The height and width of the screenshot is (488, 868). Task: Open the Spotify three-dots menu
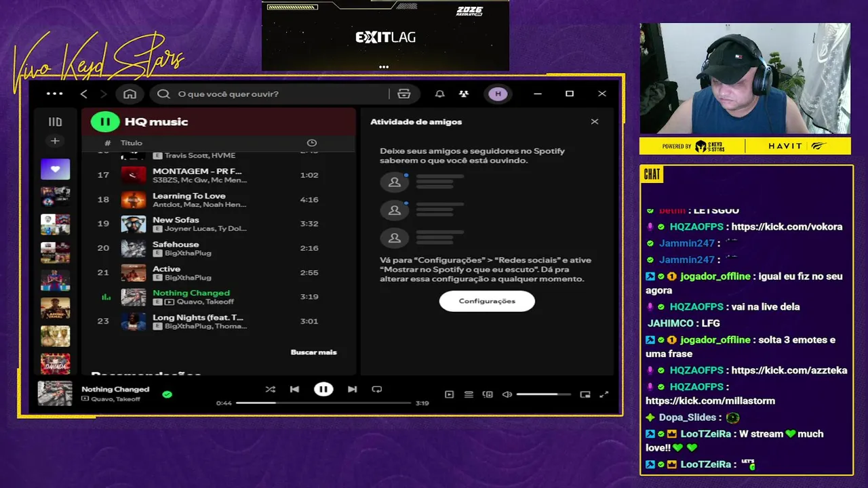point(55,94)
